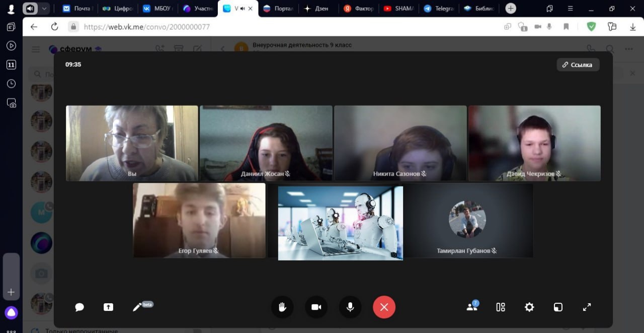Copy the call link via Ссылка button
The width and height of the screenshot is (644, 333).
[x=578, y=64]
